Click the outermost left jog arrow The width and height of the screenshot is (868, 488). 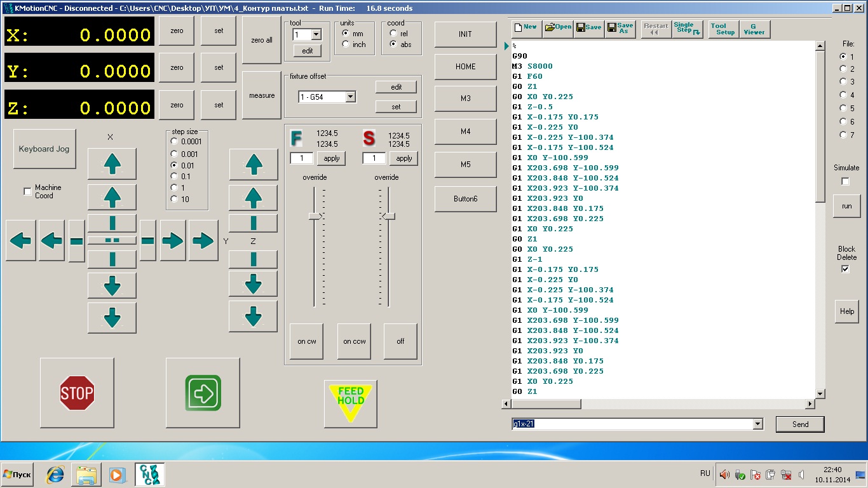click(x=21, y=240)
